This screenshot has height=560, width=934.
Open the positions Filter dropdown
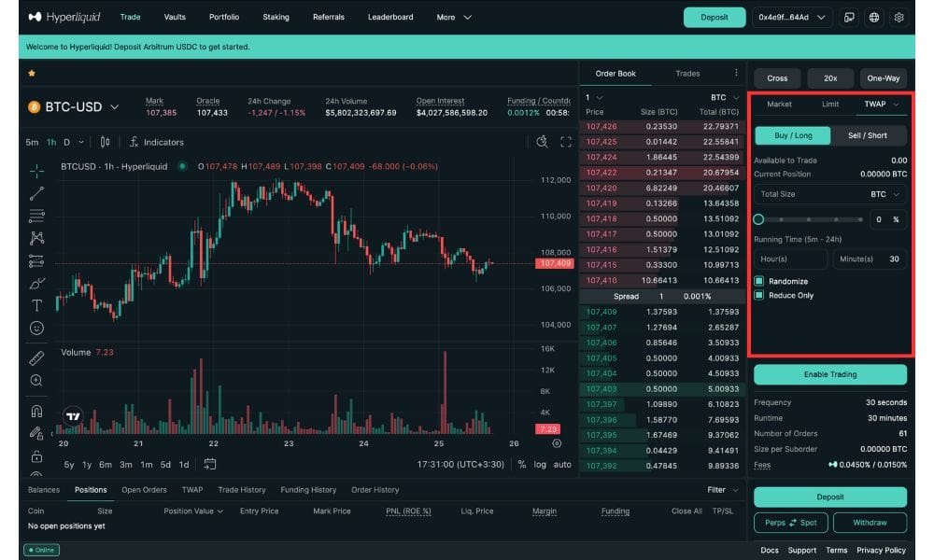point(723,490)
